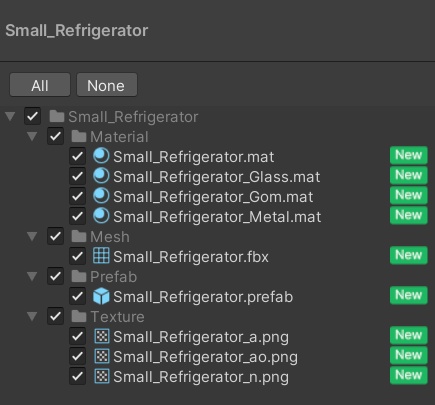Click the Small_Refrigerator.fbx mesh icon
The width and height of the screenshot is (435, 405).
pos(101,256)
